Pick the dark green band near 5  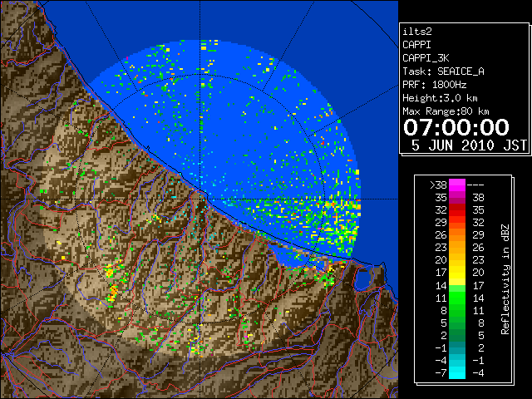[457, 323]
